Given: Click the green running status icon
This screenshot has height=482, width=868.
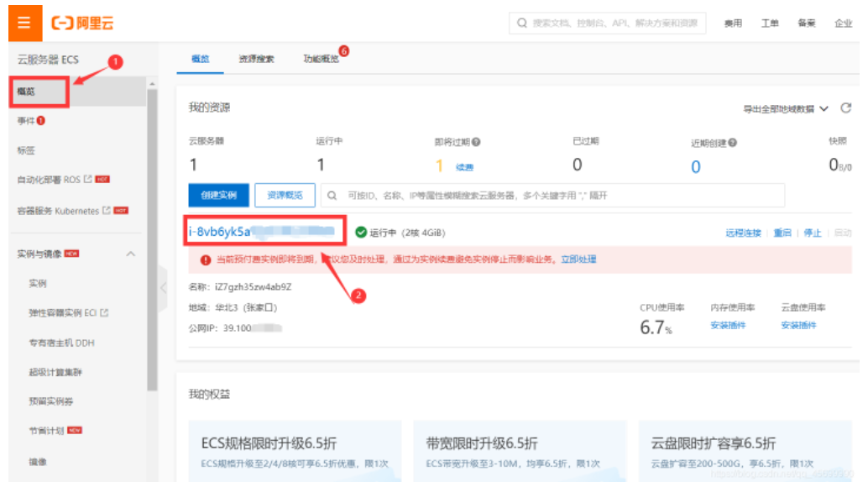Looking at the screenshot, I should (x=361, y=232).
